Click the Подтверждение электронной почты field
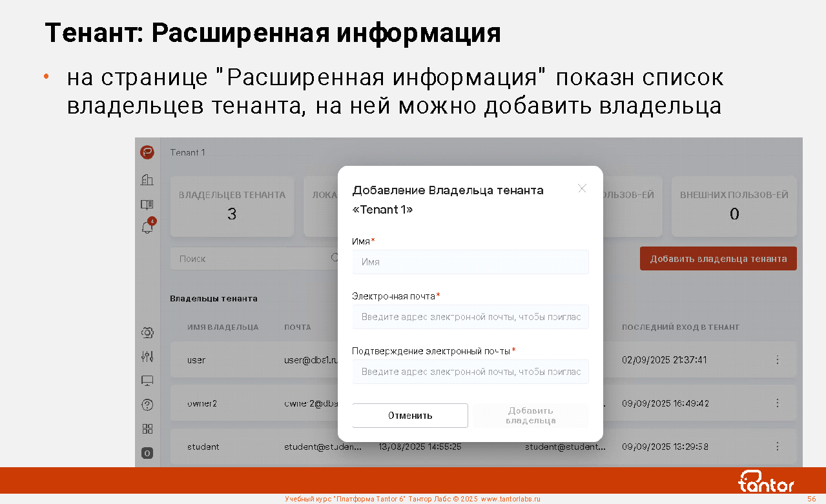 (470, 372)
